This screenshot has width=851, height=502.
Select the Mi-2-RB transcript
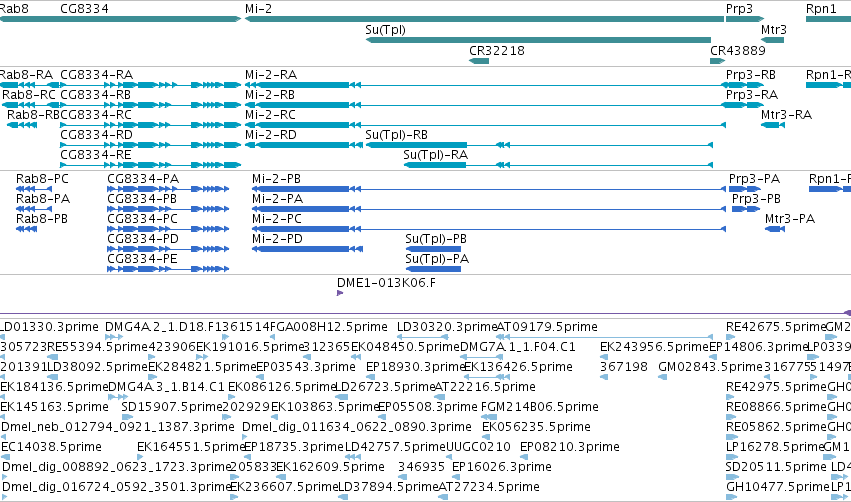point(485,105)
